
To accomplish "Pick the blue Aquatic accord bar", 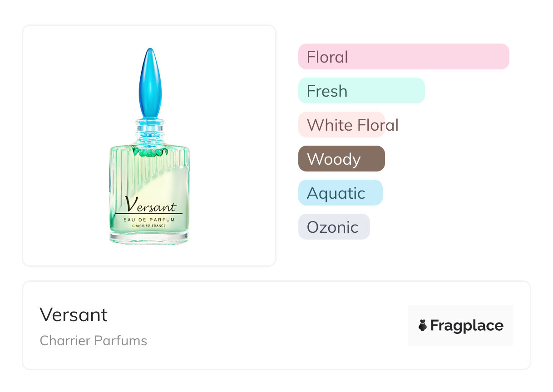I will click(341, 193).
